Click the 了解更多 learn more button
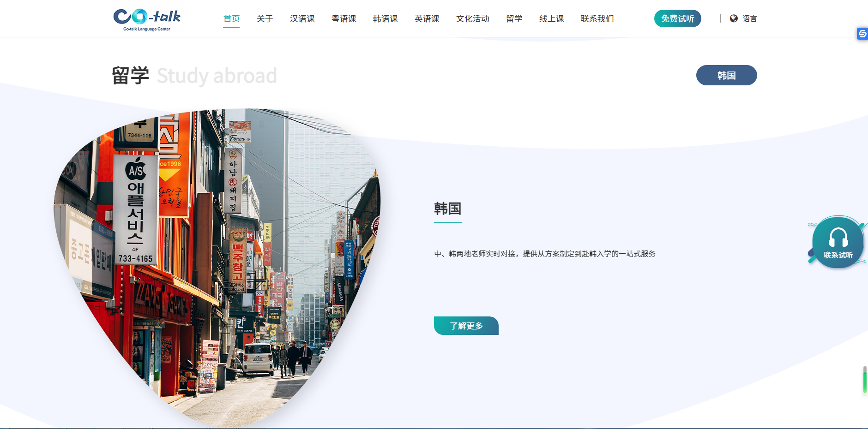The width and height of the screenshot is (868, 429). click(466, 326)
